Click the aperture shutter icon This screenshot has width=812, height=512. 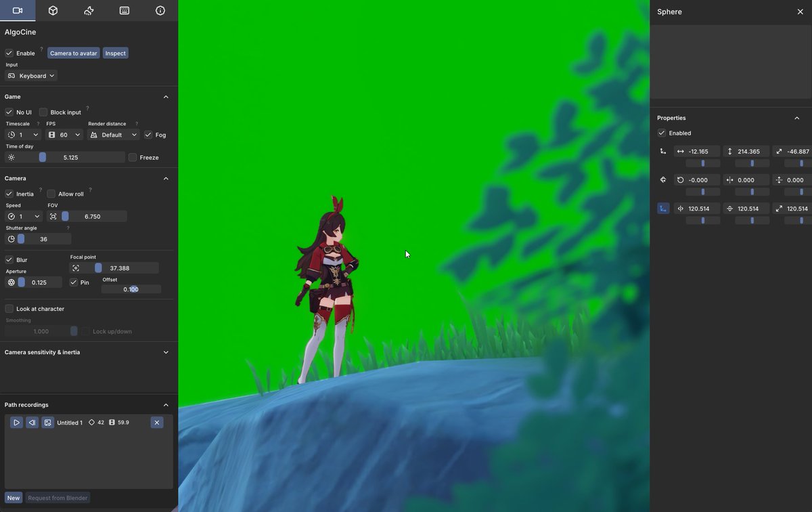tap(11, 282)
